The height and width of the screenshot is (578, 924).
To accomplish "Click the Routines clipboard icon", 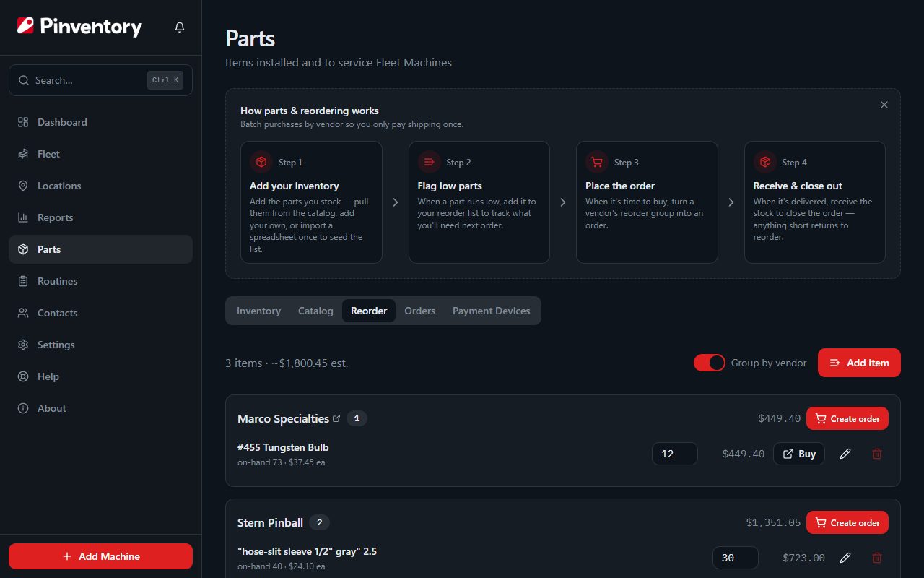I will pyautogui.click(x=23, y=281).
